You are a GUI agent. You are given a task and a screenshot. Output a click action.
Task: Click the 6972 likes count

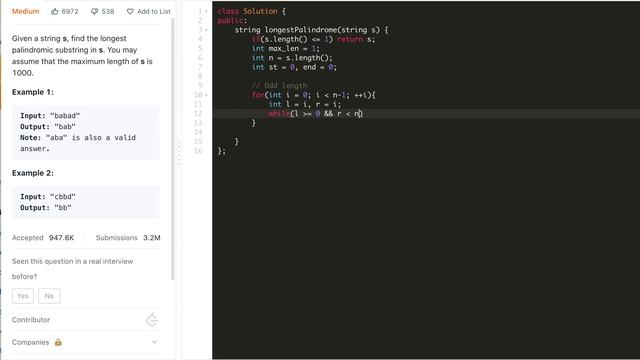(70, 11)
